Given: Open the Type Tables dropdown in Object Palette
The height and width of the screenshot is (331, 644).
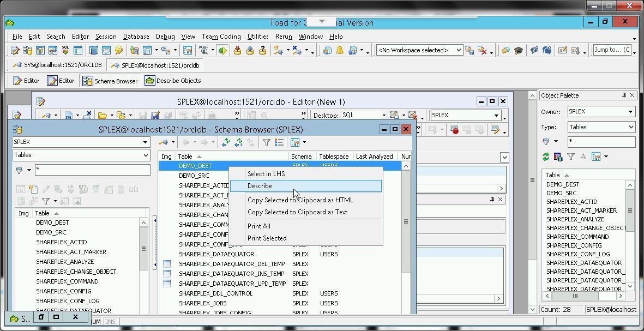Looking at the screenshot, I should pyautogui.click(x=631, y=127).
